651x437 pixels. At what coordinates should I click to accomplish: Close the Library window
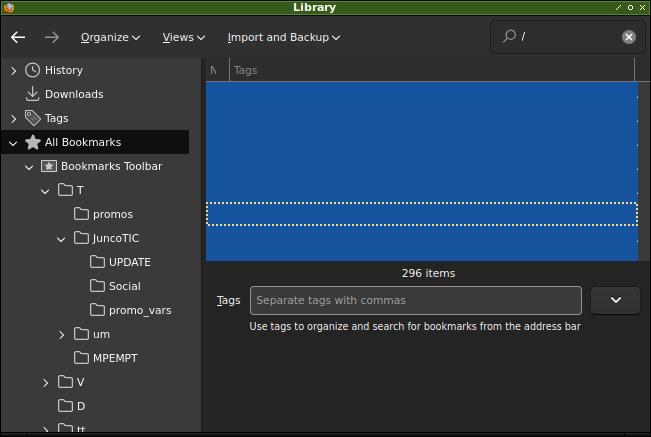tap(642, 7)
